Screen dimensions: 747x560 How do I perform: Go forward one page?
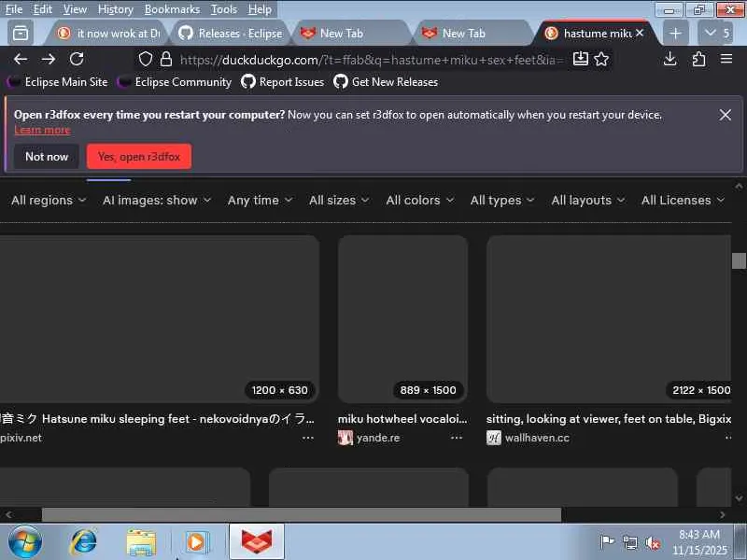[x=49, y=59]
